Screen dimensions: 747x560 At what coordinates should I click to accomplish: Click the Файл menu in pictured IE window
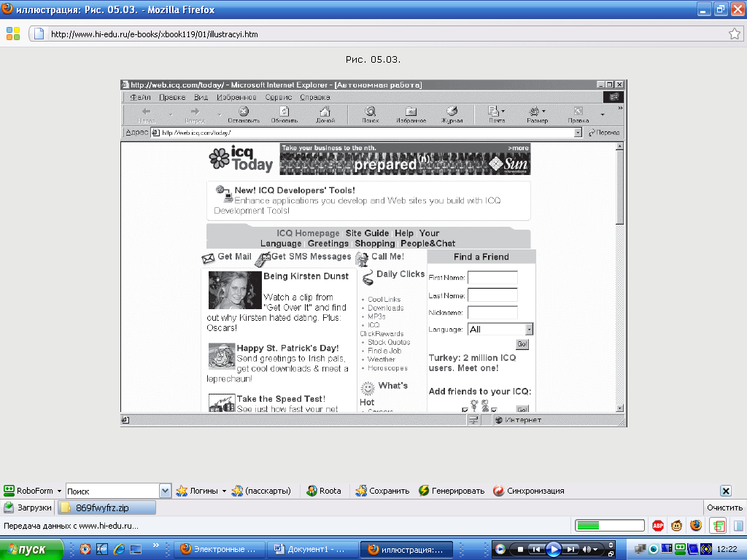(x=140, y=97)
